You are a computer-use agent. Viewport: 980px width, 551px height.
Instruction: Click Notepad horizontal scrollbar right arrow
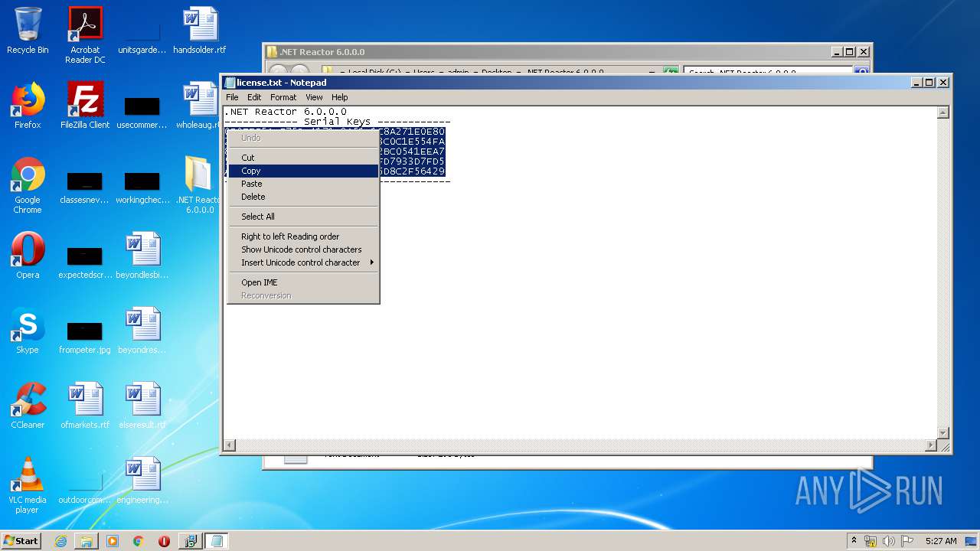(x=931, y=445)
